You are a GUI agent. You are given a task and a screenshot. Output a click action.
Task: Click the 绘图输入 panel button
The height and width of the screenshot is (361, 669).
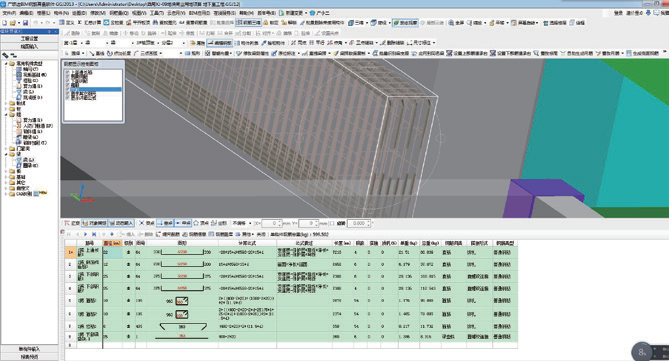tap(29, 46)
